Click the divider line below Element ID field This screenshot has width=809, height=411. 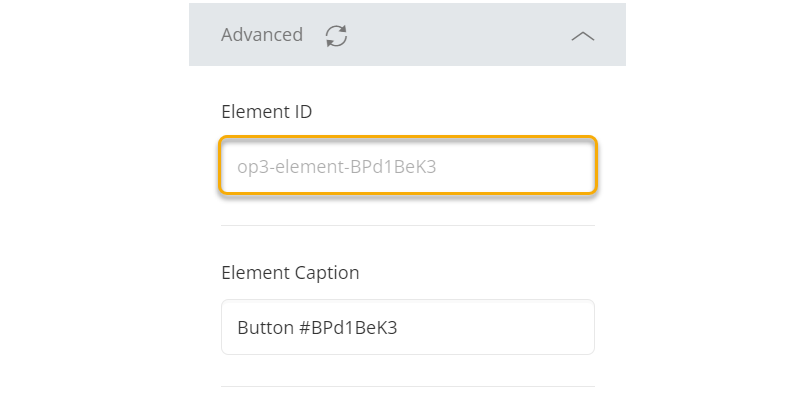(x=408, y=226)
